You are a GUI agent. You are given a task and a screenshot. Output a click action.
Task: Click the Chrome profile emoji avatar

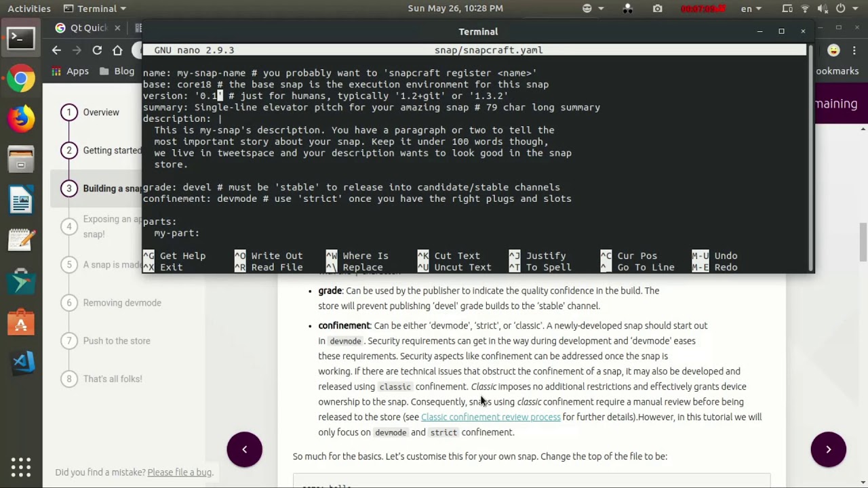pos(833,50)
